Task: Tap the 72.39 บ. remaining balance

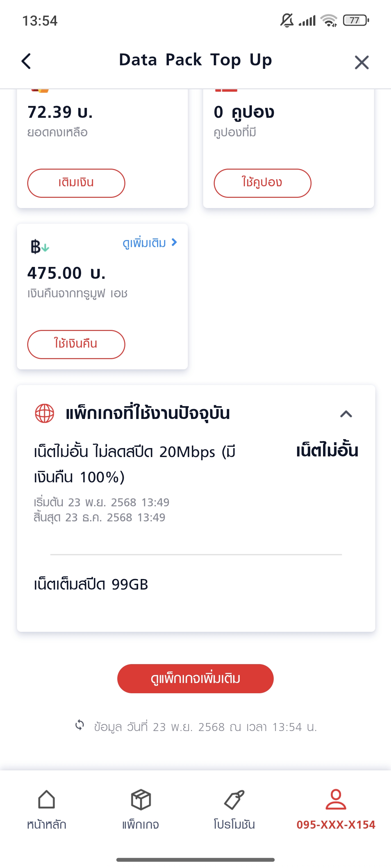Action: (x=60, y=112)
